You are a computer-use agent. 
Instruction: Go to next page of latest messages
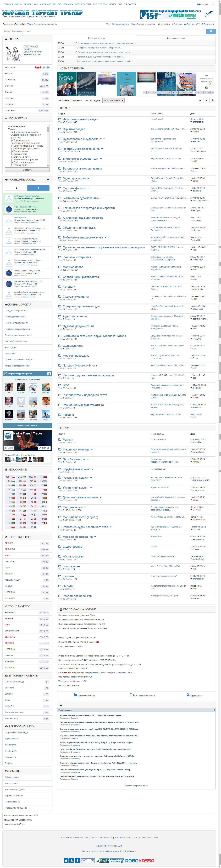point(38,188)
